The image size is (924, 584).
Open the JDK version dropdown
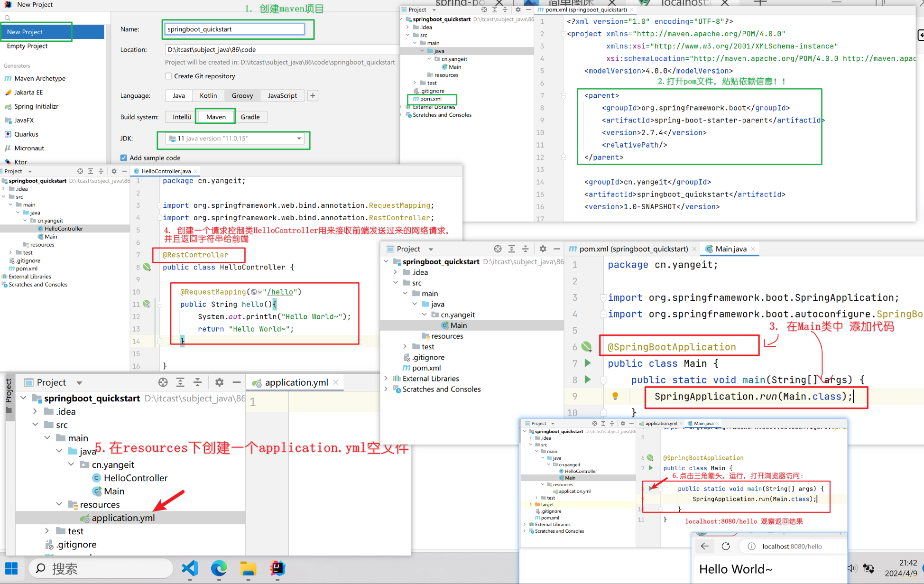click(x=299, y=139)
